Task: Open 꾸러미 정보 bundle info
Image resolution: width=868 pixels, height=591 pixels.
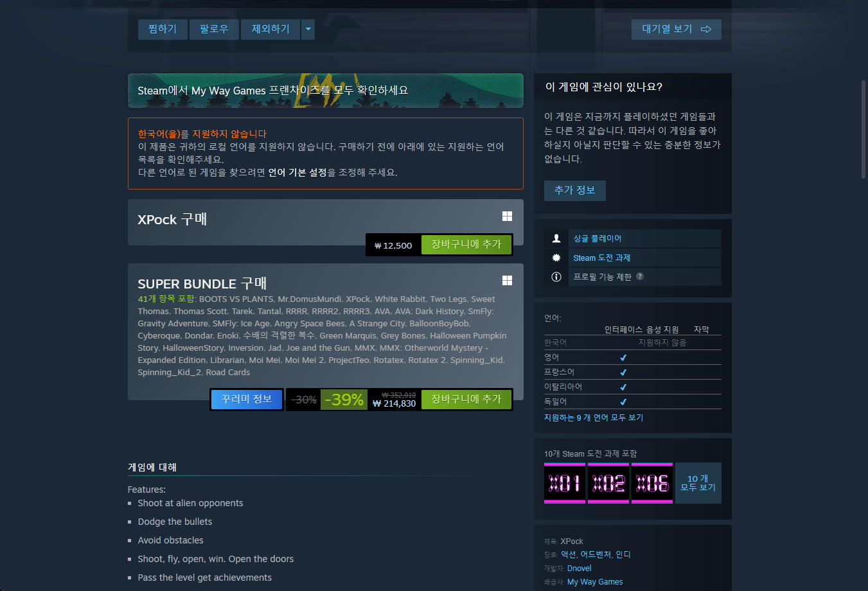Action: click(247, 400)
